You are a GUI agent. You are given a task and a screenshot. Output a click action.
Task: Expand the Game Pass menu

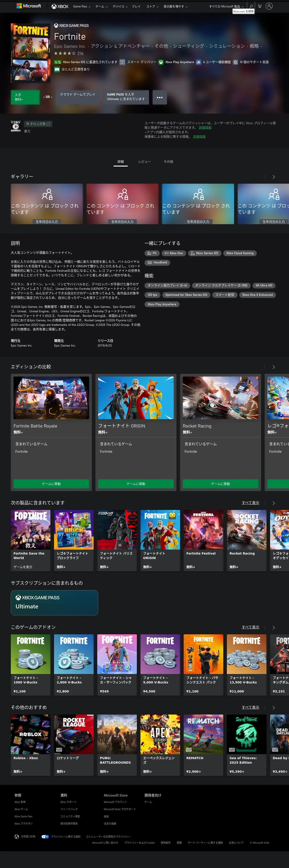click(82, 6)
